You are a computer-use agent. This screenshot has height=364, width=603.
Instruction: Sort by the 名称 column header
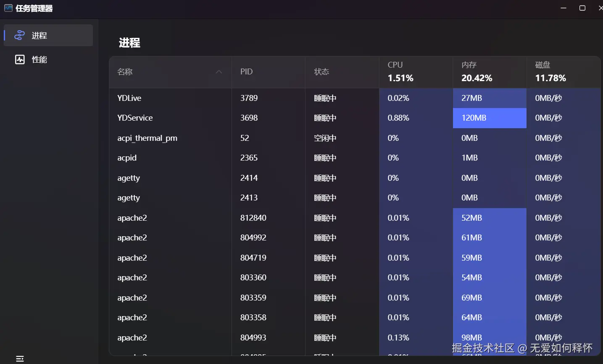pos(170,72)
